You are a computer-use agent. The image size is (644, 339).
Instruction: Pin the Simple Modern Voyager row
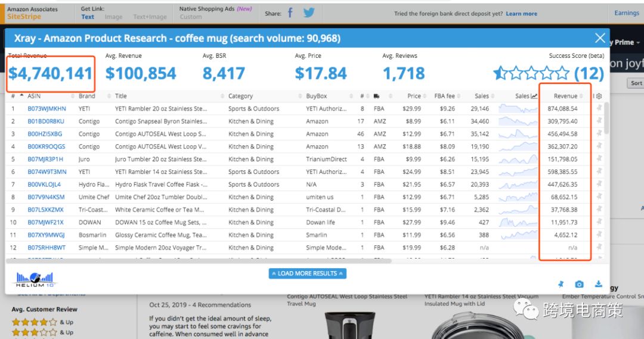(599, 247)
